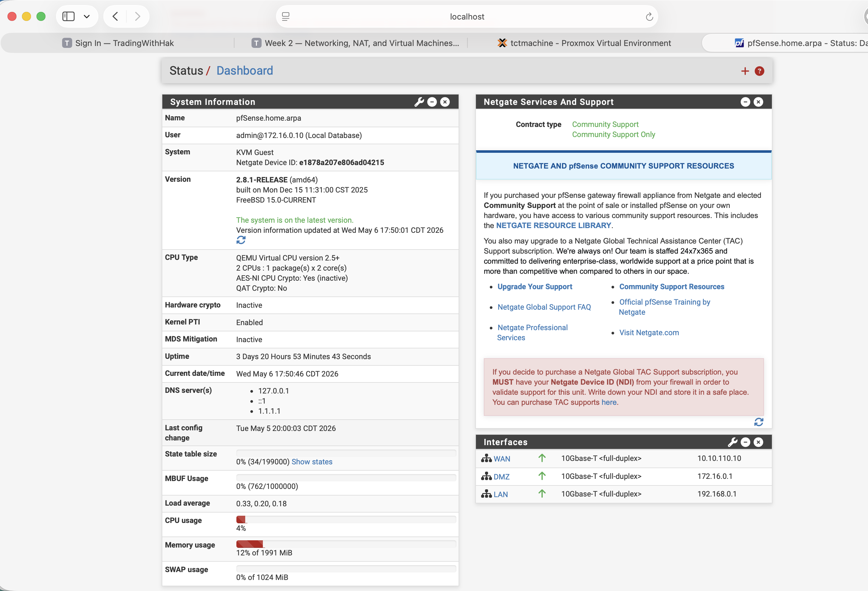Click the Memory usage progress bar
Image resolution: width=868 pixels, height=591 pixels.
coord(346,544)
